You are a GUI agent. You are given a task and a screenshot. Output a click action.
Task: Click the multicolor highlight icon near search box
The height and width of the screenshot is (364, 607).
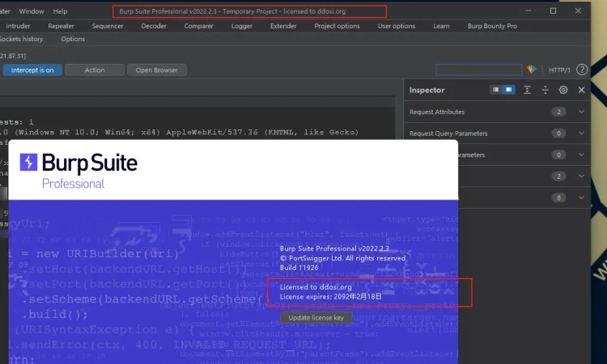[x=531, y=70]
